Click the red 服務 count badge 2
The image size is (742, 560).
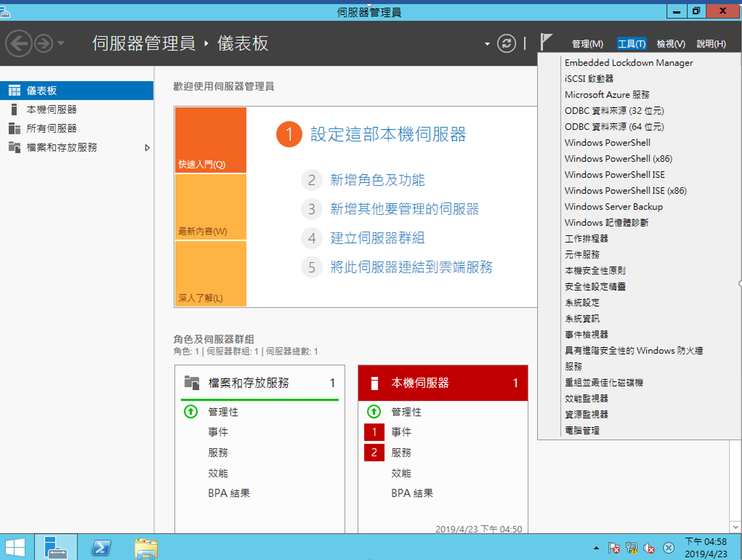point(374,453)
